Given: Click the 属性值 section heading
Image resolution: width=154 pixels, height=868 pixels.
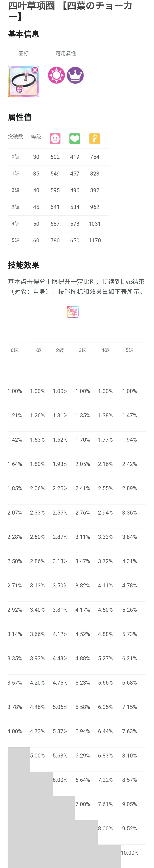Looking at the screenshot, I should pyautogui.click(x=20, y=117).
